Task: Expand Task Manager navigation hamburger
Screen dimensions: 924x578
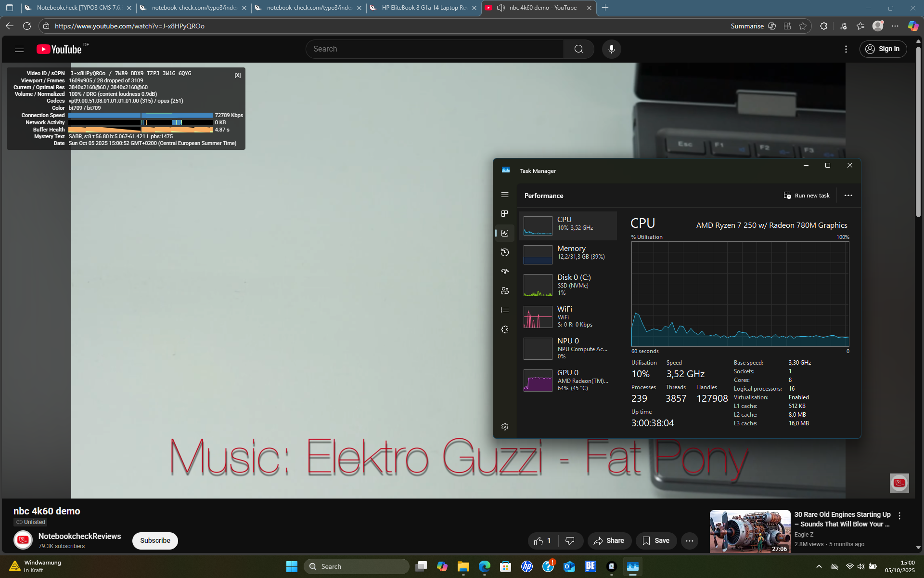Action: click(x=505, y=195)
